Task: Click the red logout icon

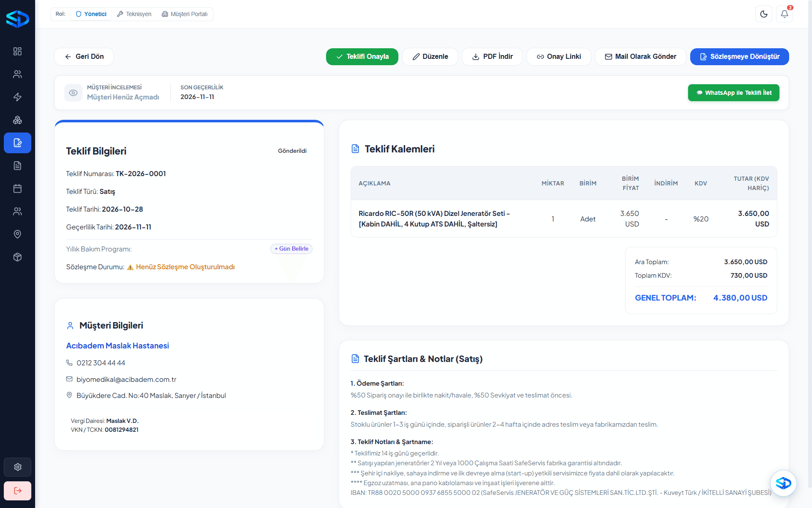Action: tap(17, 491)
